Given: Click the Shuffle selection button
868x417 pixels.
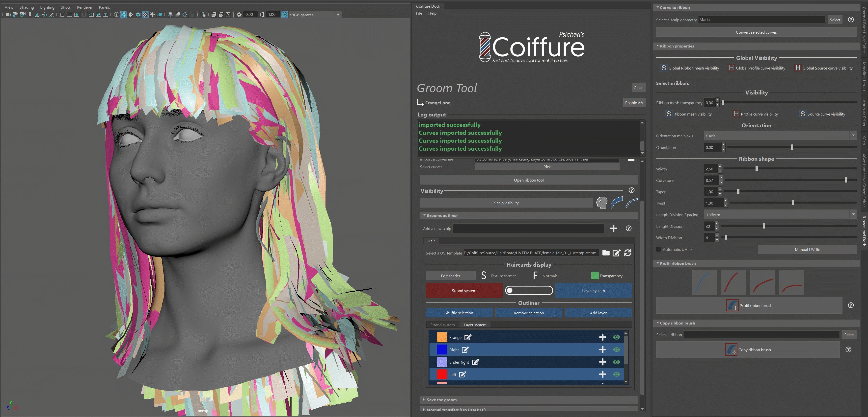Looking at the screenshot, I should click(459, 313).
